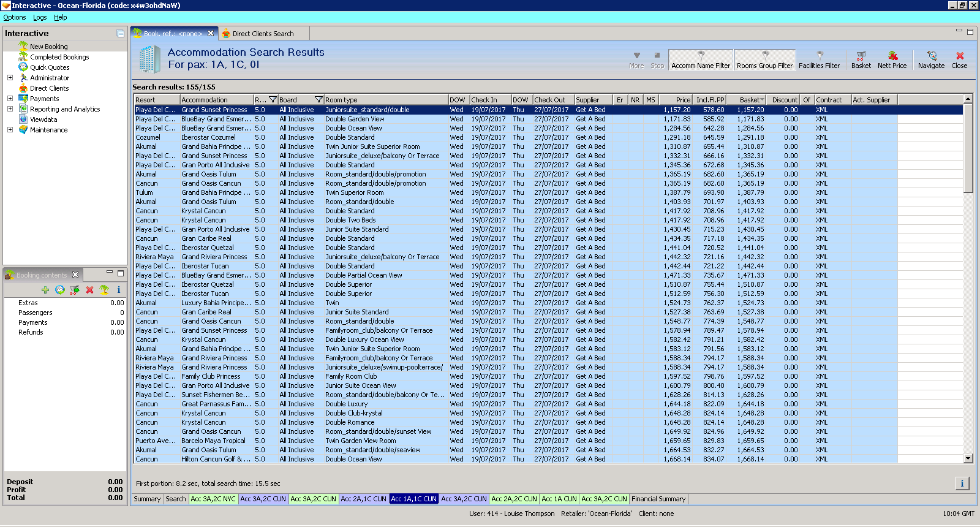
Task: Open the Logs menu
Action: click(40, 17)
